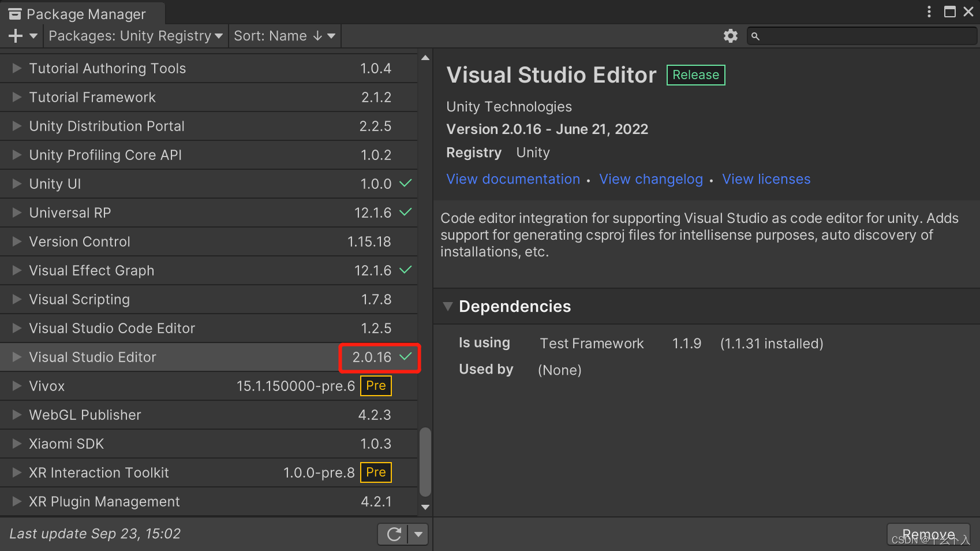The width and height of the screenshot is (980, 551).
Task: Select the Package Manager window tab
Action: 81,13
